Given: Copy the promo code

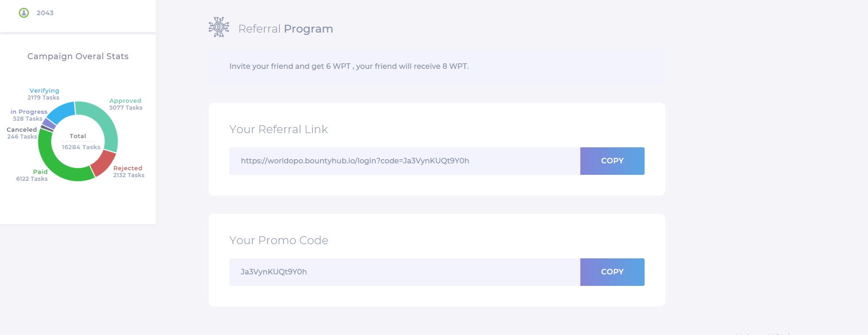Looking at the screenshot, I should click(612, 272).
